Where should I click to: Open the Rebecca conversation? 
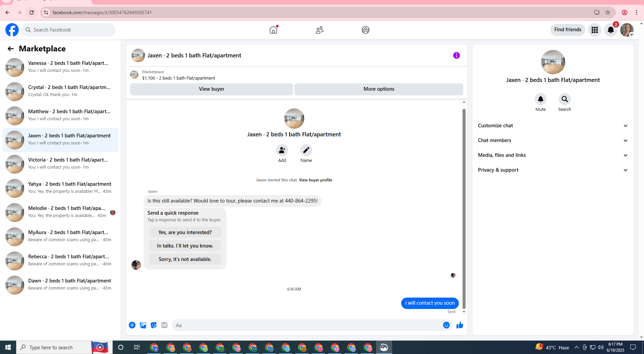click(60, 261)
